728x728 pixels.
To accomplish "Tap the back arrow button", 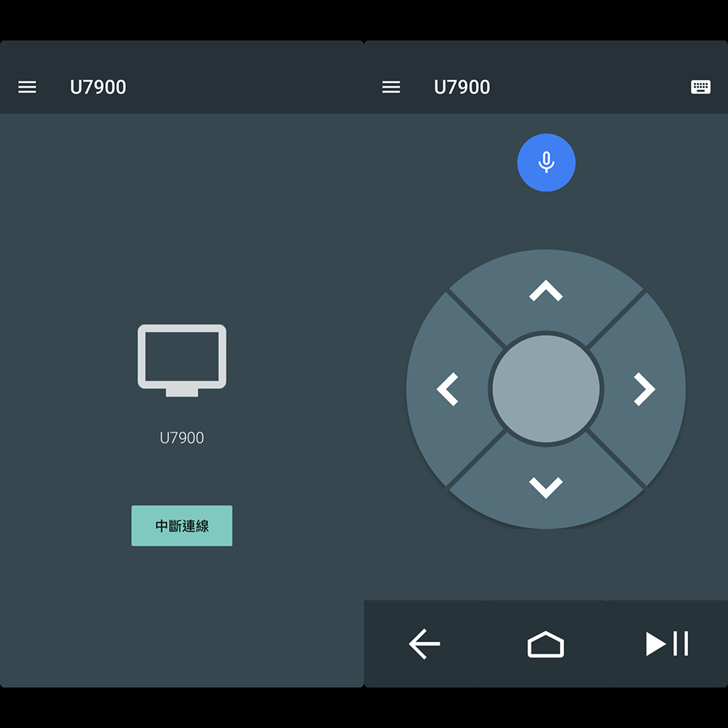I will click(x=424, y=644).
